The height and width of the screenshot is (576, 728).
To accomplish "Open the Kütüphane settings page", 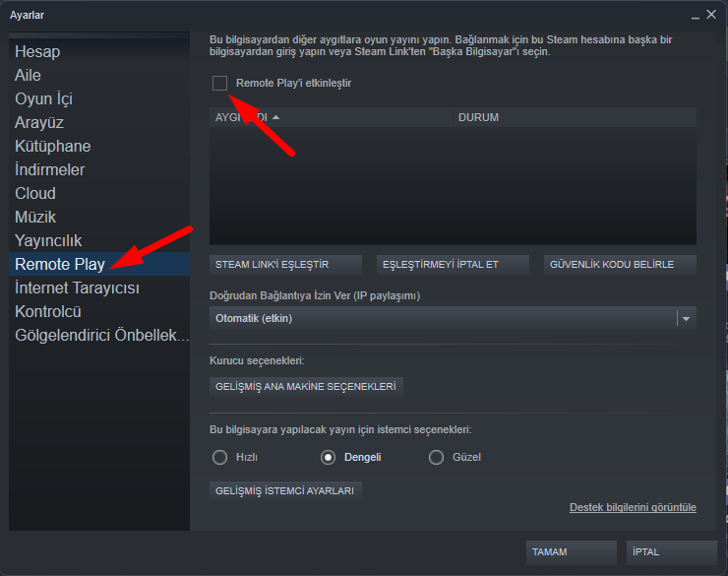I will pos(53,146).
